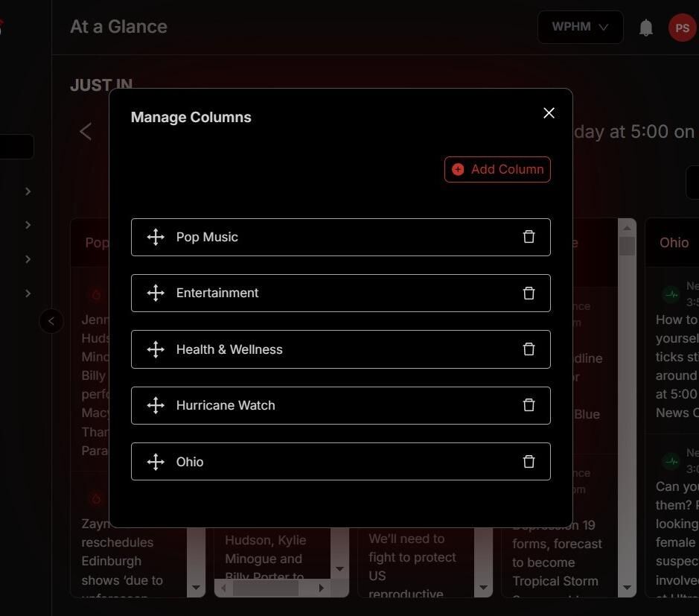Delete the Entertainment column
This screenshot has height=616, width=699.
tap(529, 293)
